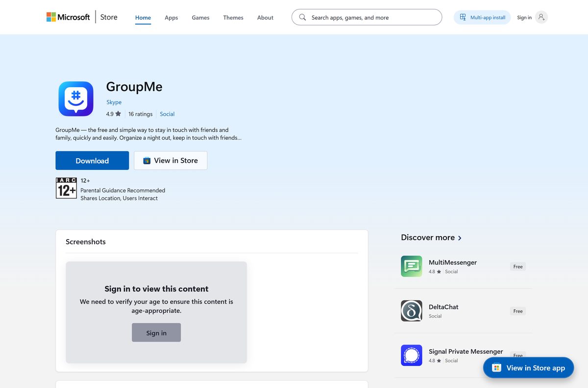Click the Multi-app install icon
This screenshot has height=388, width=588.
point(463,17)
